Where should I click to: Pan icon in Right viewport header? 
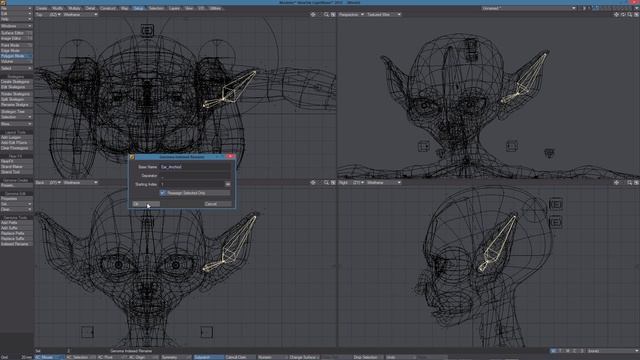tap(616, 183)
